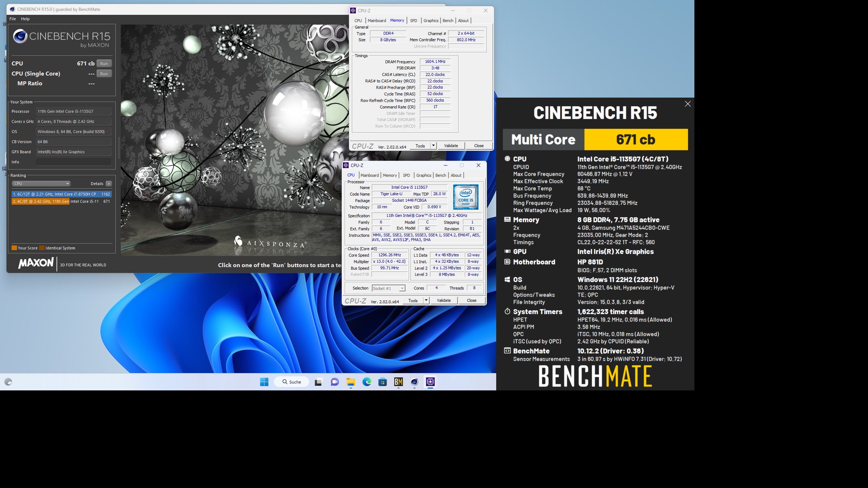Open Microsoft Store from the taskbar
This screenshot has width=868, height=488.
(x=383, y=382)
